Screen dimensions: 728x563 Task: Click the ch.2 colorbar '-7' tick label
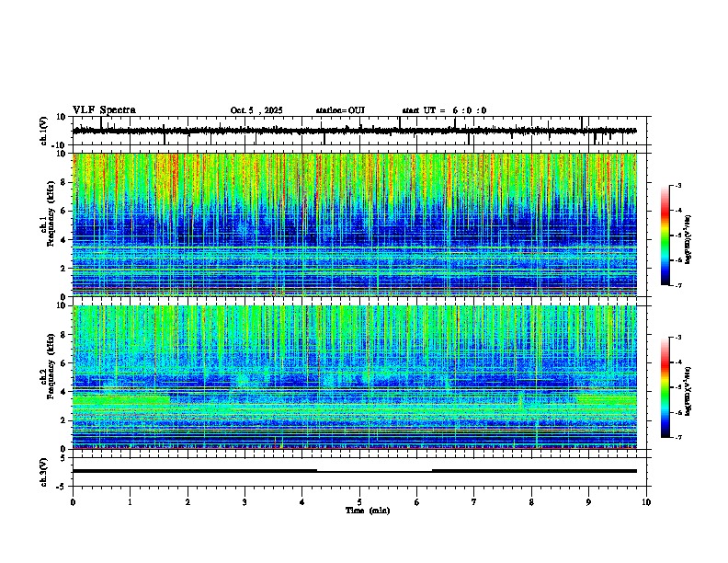coord(677,437)
